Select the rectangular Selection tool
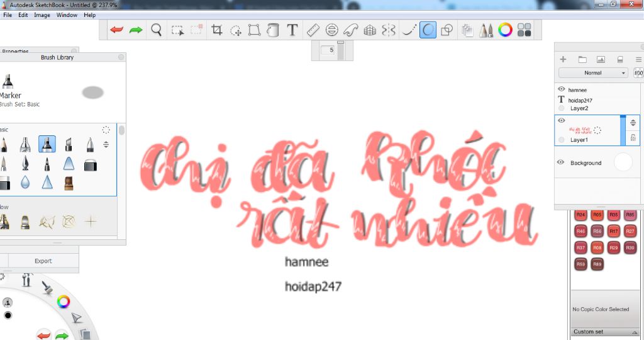Image resolution: width=644 pixels, height=340 pixels. (177, 30)
